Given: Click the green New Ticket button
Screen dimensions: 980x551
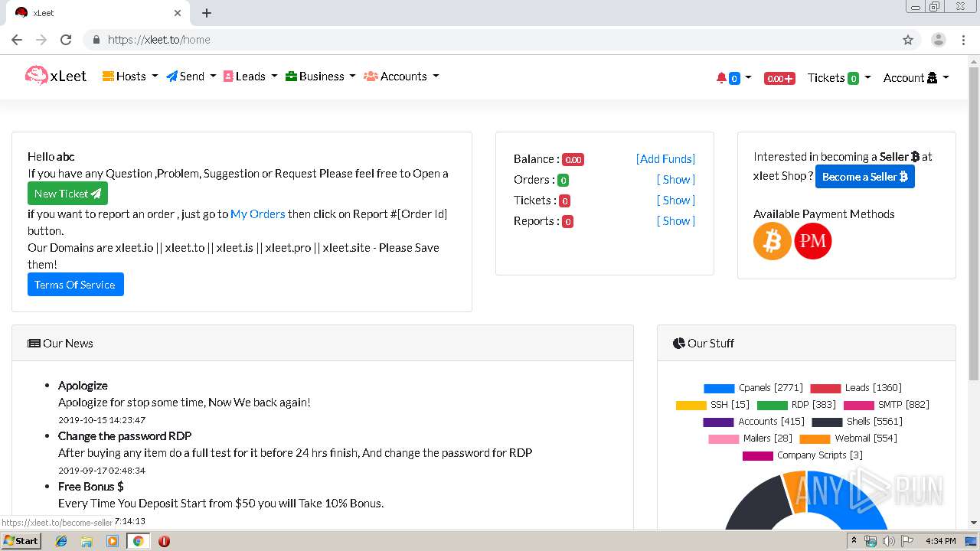Looking at the screenshot, I should pyautogui.click(x=67, y=194).
